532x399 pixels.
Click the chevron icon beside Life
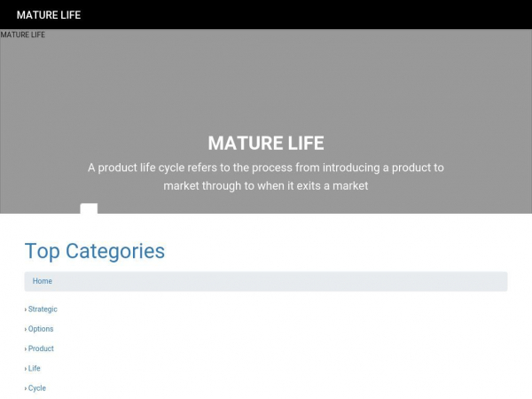click(x=26, y=368)
